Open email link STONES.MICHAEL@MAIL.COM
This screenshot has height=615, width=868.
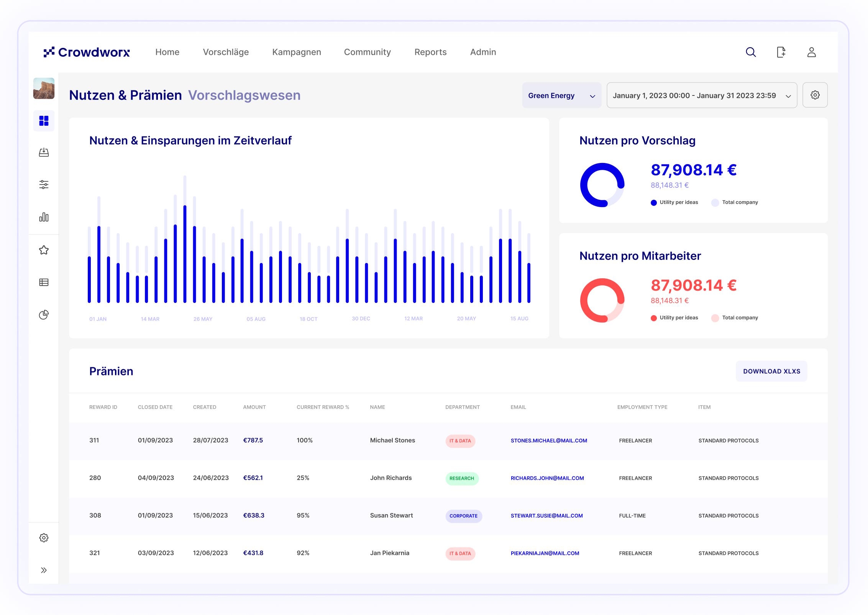click(x=549, y=441)
